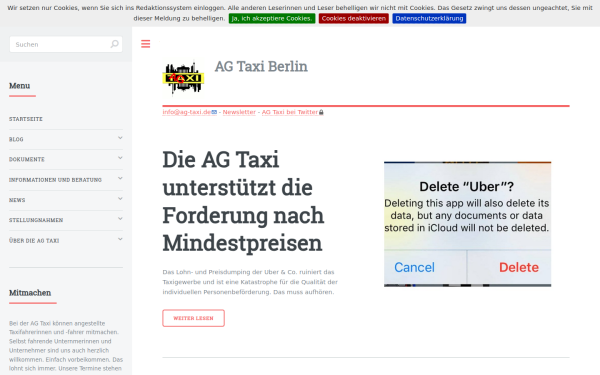Open the AG Taxi bei Twitter link

[290, 112]
